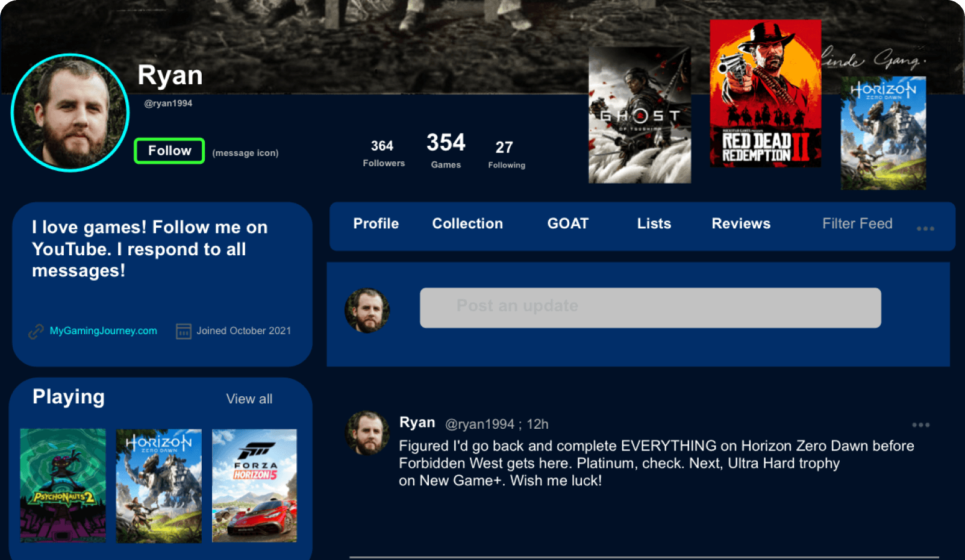965x560 pixels.
Task: Click Ryan's large profile avatar
Action: (x=70, y=113)
